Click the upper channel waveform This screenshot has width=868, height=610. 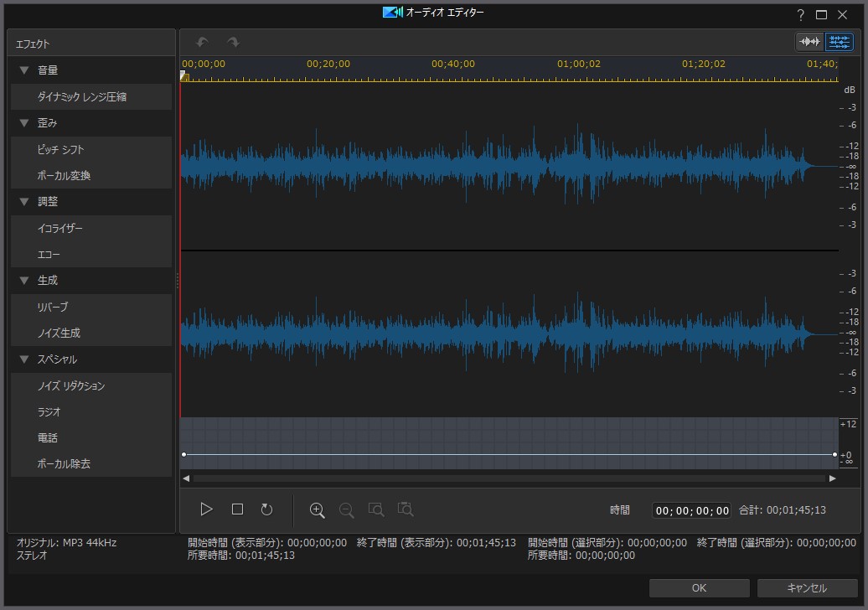(x=509, y=166)
